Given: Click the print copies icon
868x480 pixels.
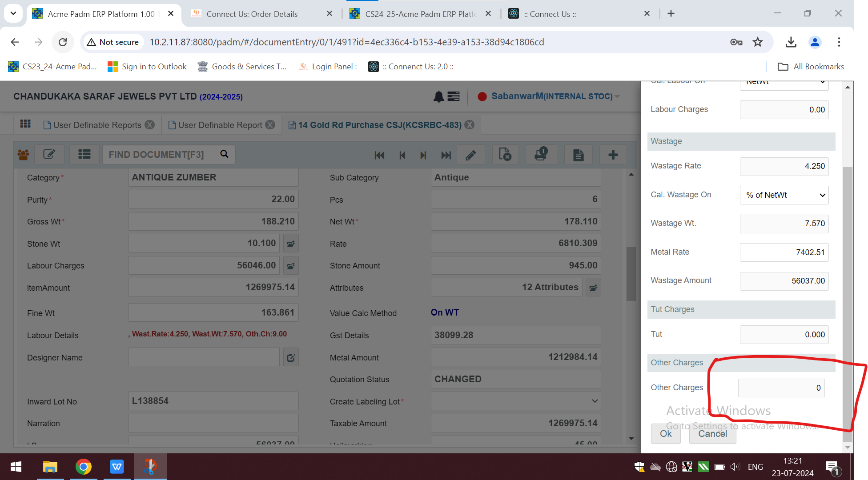Looking at the screenshot, I should (x=541, y=155).
